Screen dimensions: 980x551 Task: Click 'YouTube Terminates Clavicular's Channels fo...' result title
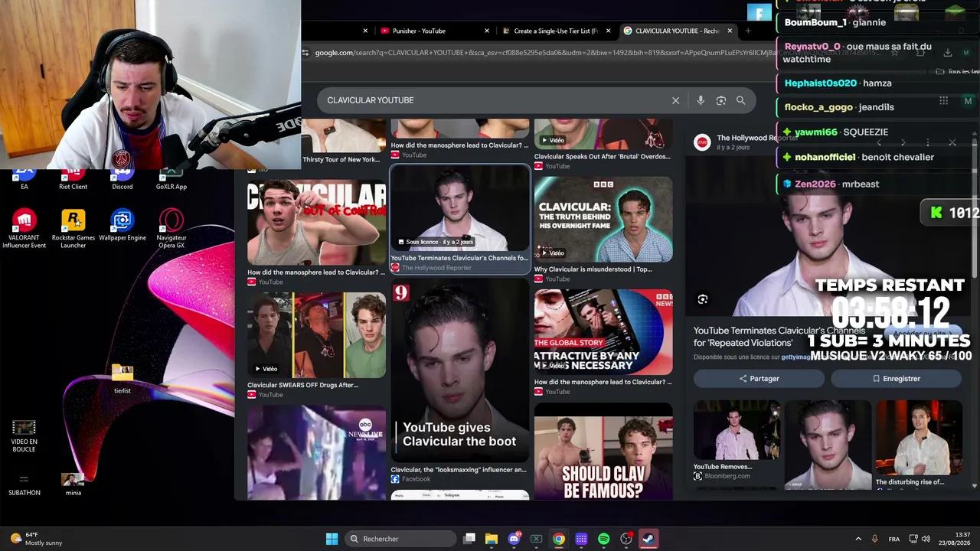click(459, 258)
